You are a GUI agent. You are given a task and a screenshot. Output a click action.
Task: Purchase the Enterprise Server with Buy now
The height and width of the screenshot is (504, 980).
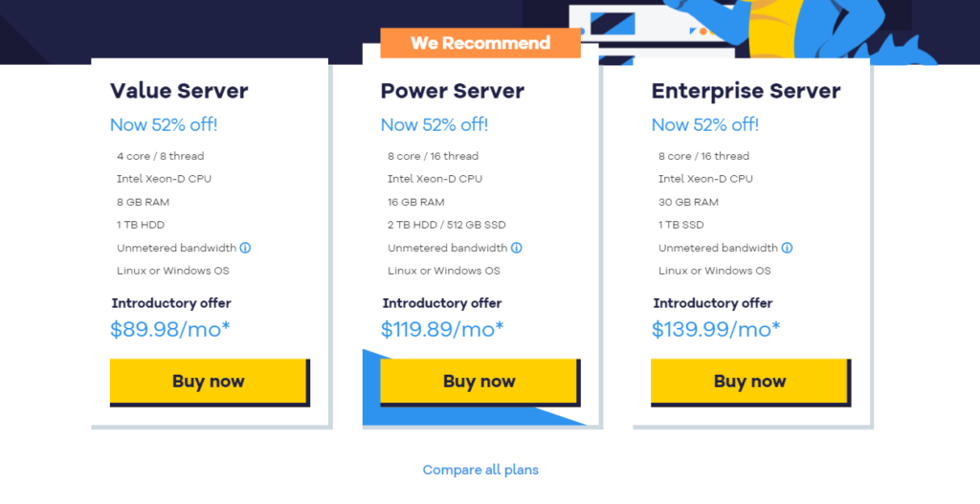pyautogui.click(x=749, y=381)
